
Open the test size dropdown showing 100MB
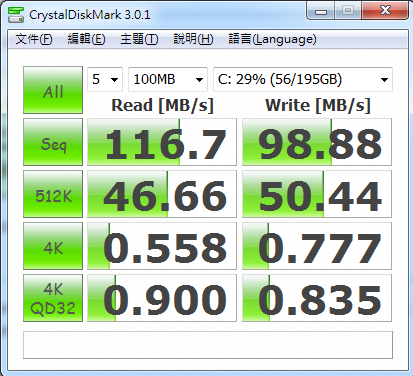pos(168,79)
